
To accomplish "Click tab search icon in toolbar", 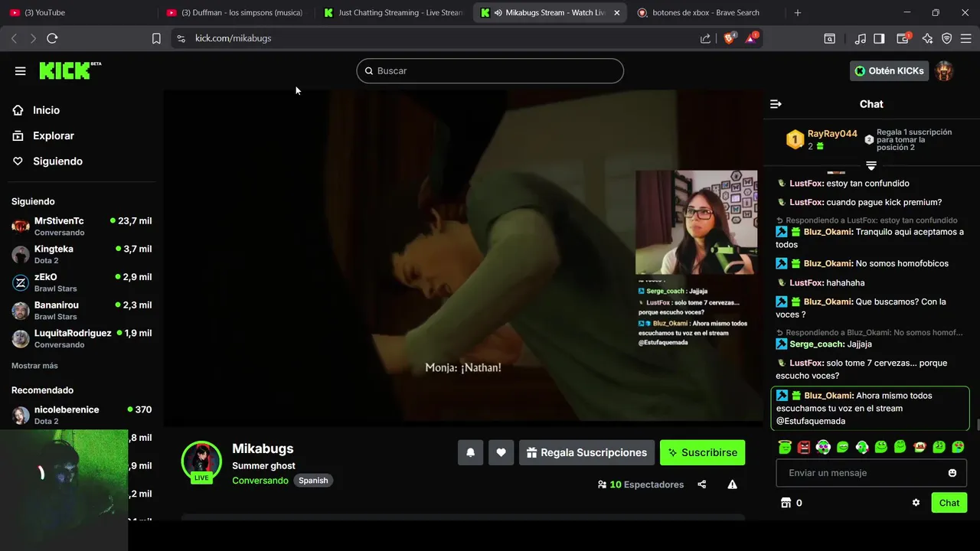I will [829, 38].
